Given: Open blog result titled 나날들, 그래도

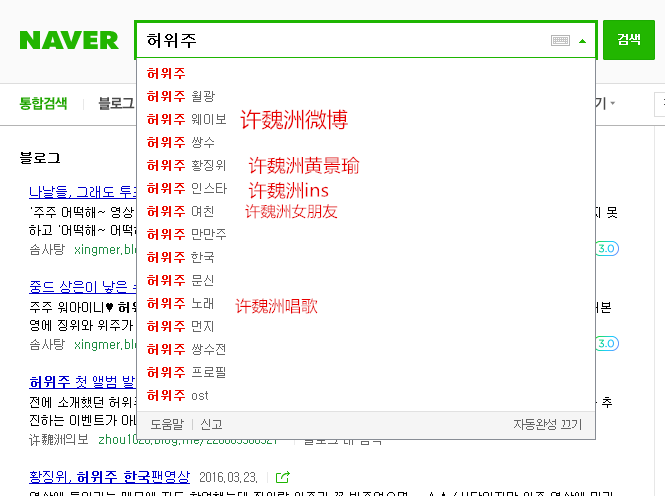Looking at the screenshot, I should [83, 192].
